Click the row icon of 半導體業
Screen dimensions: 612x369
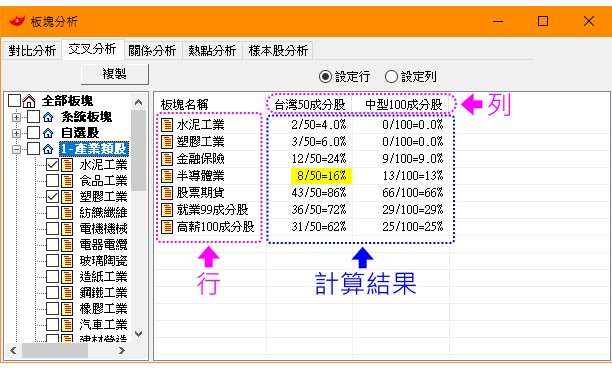167,176
